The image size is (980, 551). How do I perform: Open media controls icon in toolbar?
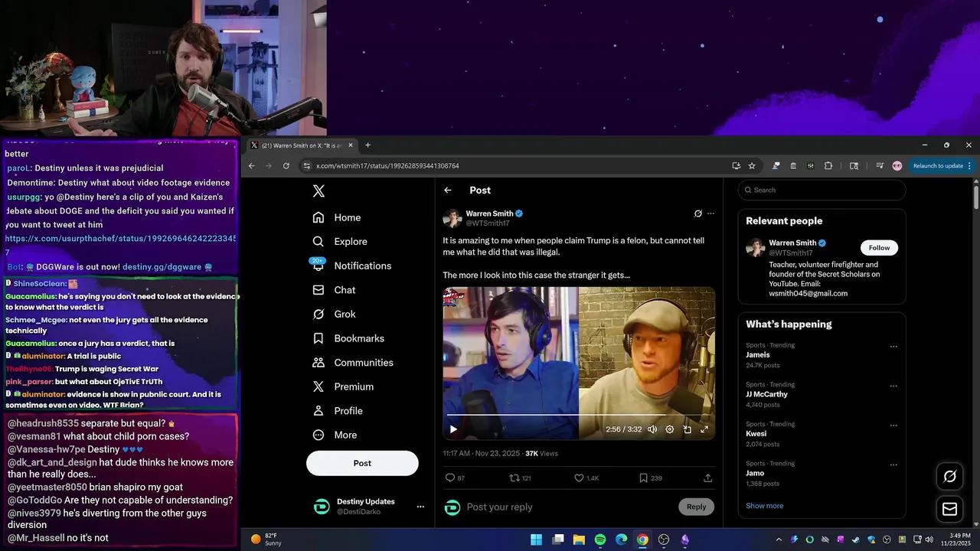pos(879,166)
